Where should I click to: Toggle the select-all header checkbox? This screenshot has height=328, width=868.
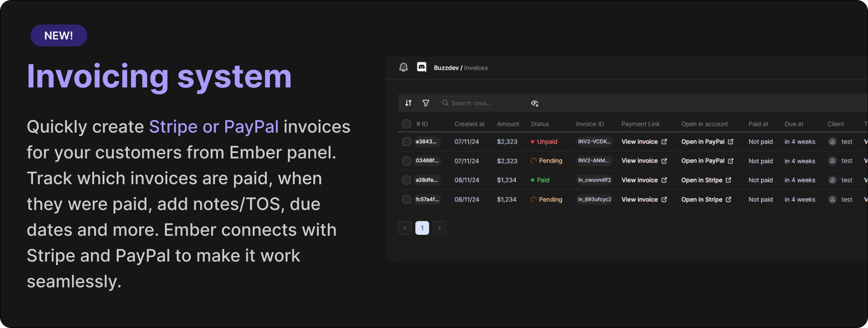coord(406,124)
